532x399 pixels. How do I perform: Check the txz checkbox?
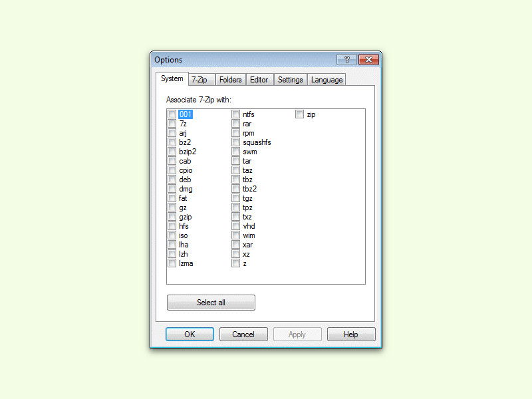(x=236, y=217)
